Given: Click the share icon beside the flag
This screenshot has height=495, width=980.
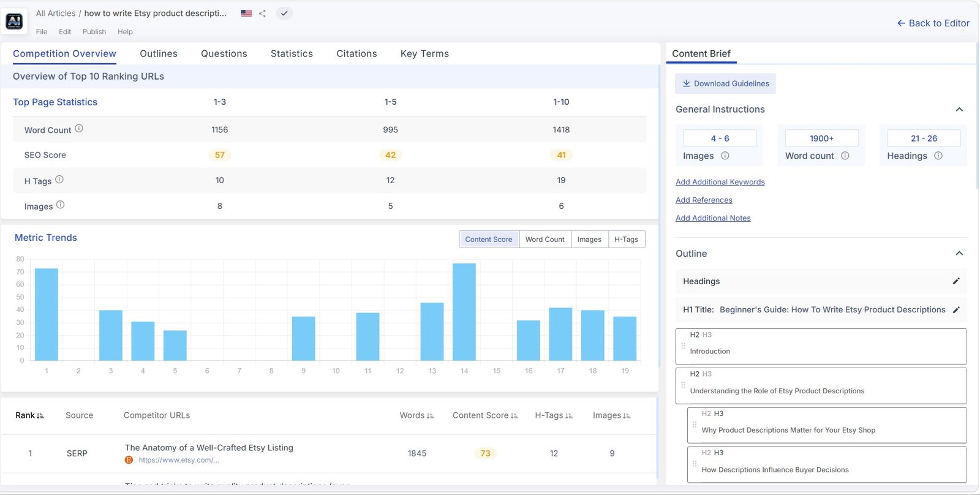Looking at the screenshot, I should [x=262, y=13].
